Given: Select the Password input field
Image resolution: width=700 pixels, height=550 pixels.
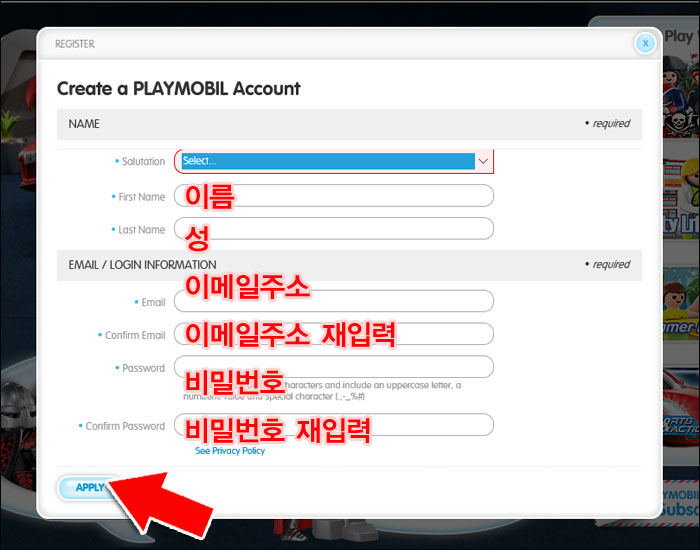Looking at the screenshot, I should pyautogui.click(x=334, y=367).
